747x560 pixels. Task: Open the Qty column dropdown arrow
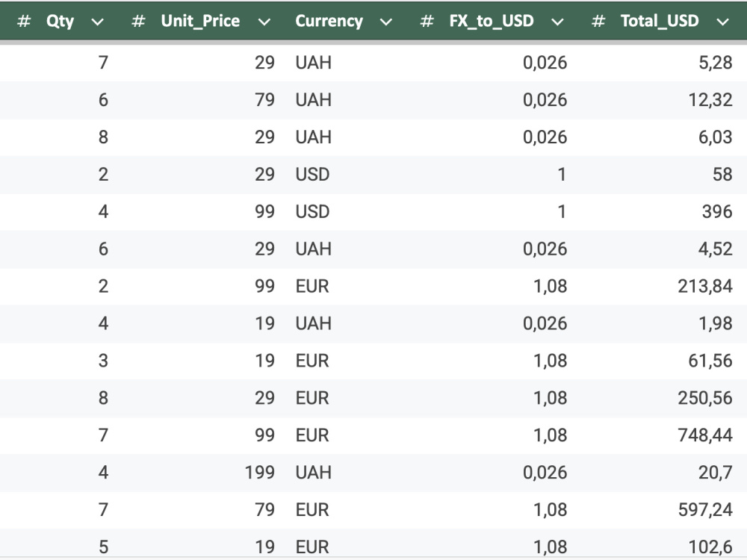tap(97, 22)
